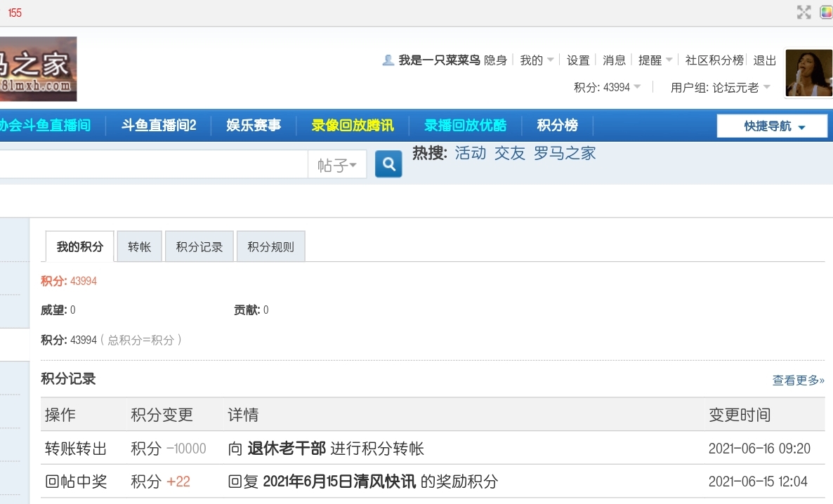This screenshot has height=504, width=833.
Task: Open the user avatar thumbnail
Action: pos(808,73)
